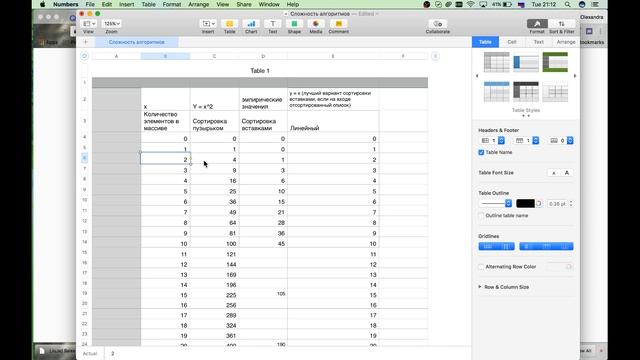Open Notification Center icon in menu bar

pos(596,4)
